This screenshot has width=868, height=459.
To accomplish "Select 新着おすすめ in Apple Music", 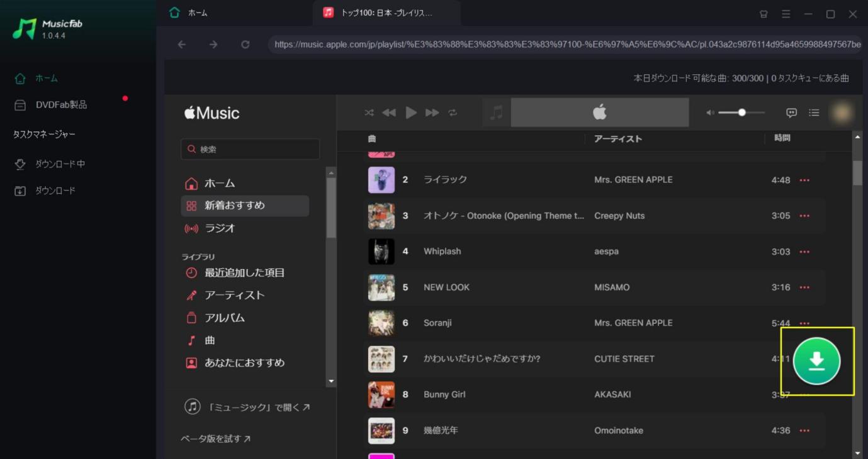I will pyautogui.click(x=245, y=206).
